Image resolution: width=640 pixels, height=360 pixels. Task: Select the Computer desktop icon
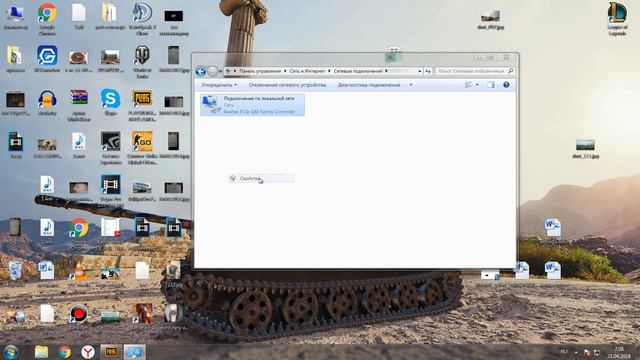point(15,18)
